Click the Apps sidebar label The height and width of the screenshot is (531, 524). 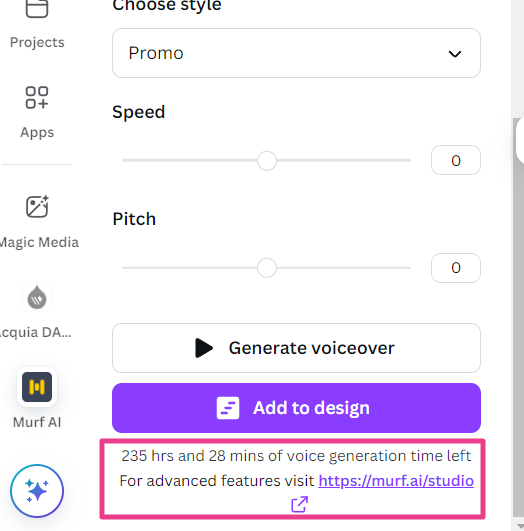tap(37, 132)
